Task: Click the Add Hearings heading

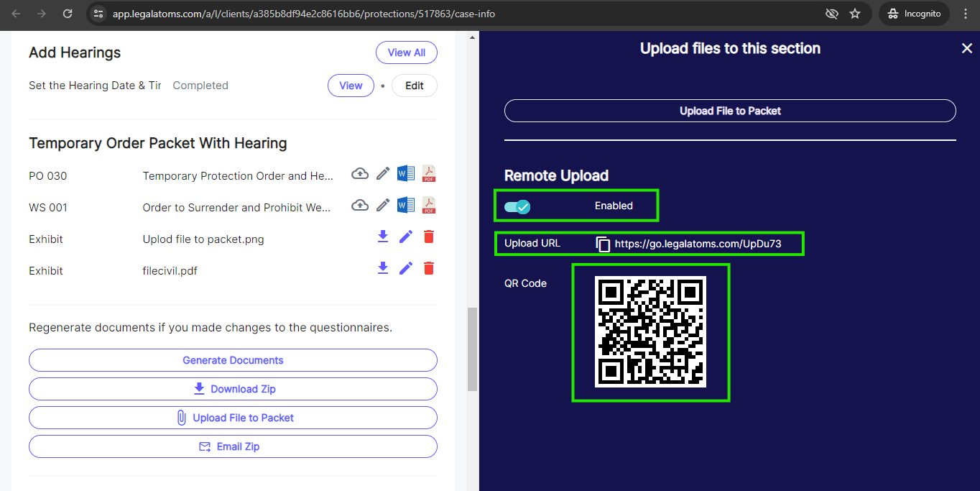Action: pyautogui.click(x=75, y=52)
